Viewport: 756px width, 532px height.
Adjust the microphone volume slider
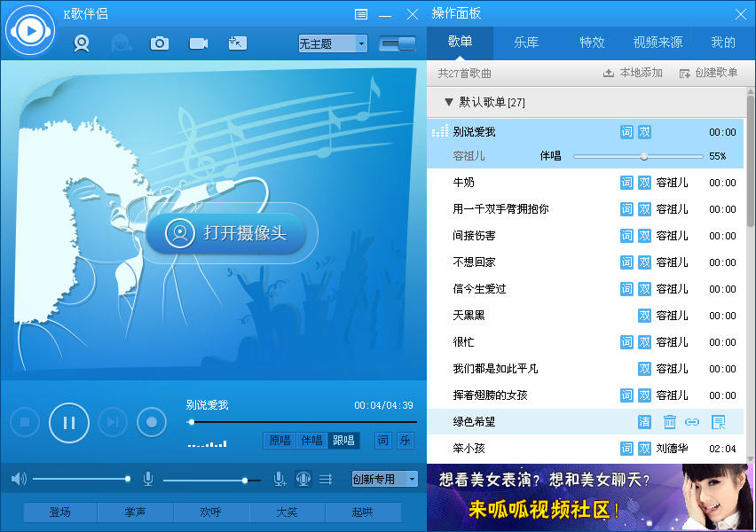click(212, 480)
